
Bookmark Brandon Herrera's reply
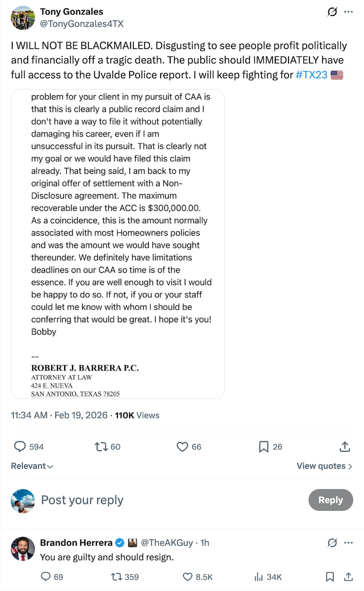tap(329, 577)
